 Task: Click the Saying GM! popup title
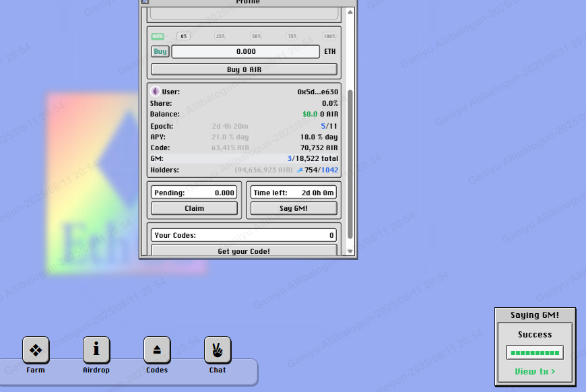[535, 315]
